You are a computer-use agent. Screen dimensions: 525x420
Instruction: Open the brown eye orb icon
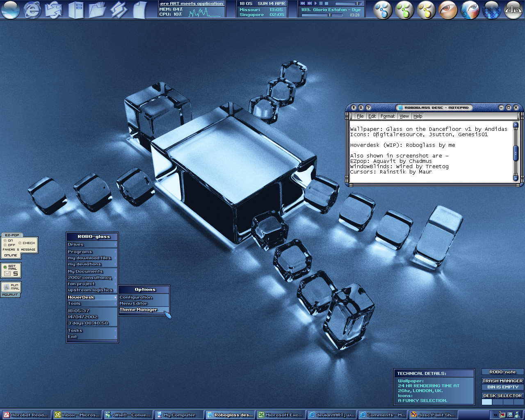pyautogui.click(x=448, y=10)
